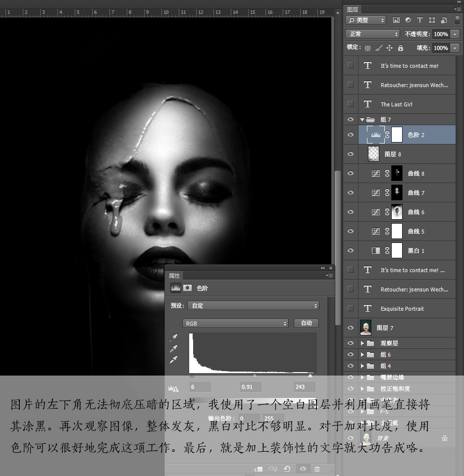Click the mask link icon of 色阶 2
Image resolution: width=464 pixels, height=476 pixels.
pyautogui.click(x=387, y=135)
